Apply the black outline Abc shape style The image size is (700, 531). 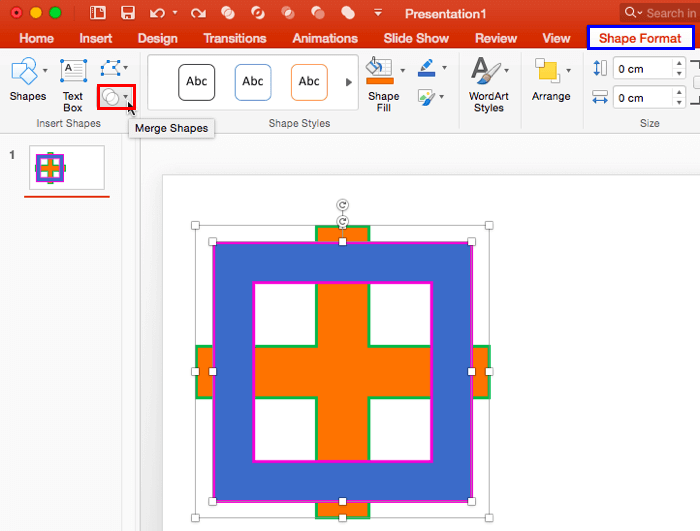point(196,82)
